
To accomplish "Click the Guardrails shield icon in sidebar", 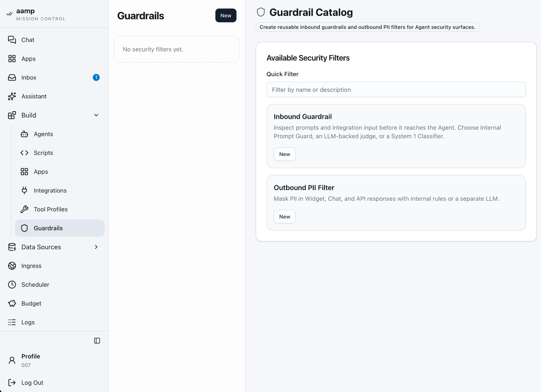I will [x=24, y=228].
